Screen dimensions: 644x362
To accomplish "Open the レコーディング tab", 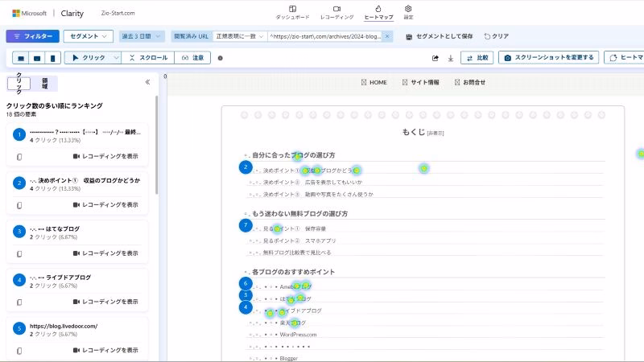I will [x=336, y=13].
